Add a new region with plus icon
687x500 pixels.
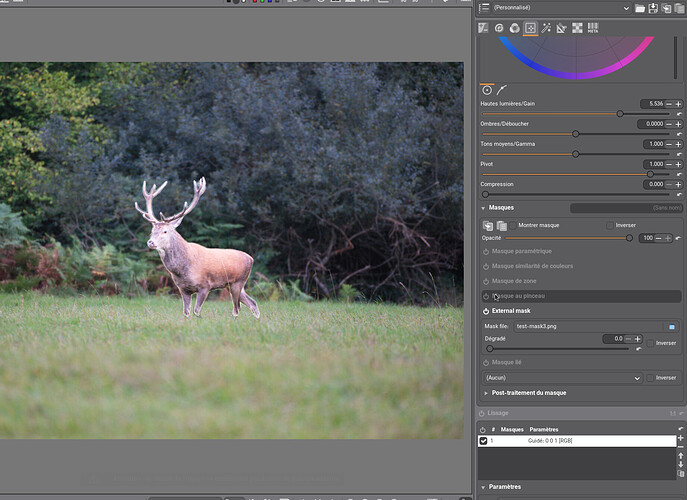680,438
